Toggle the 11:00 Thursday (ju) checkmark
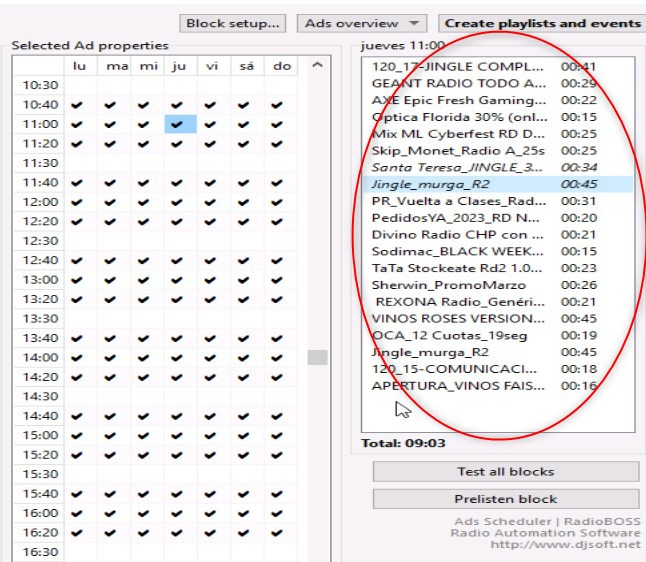The width and height of the screenshot is (646, 562). click(177, 124)
